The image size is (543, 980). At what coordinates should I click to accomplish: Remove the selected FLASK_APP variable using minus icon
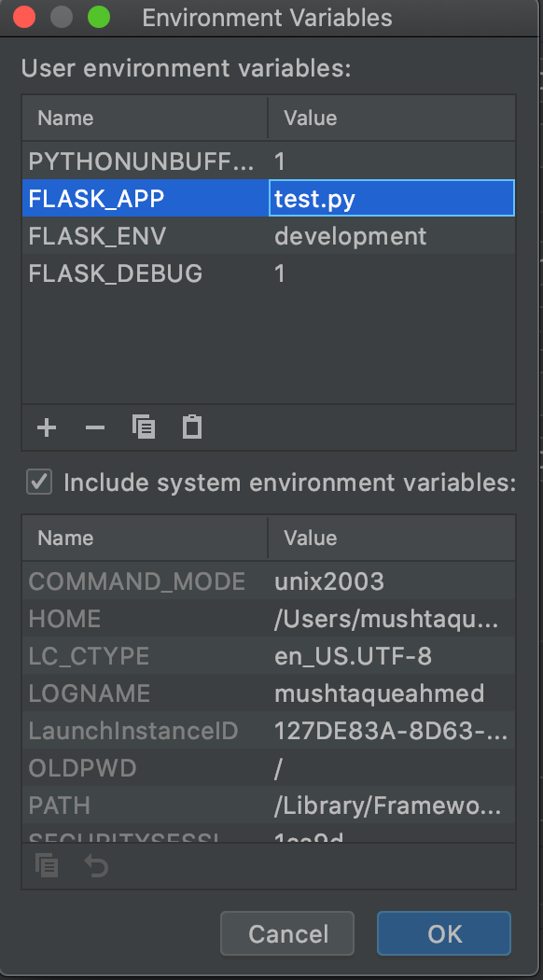tap(94, 427)
